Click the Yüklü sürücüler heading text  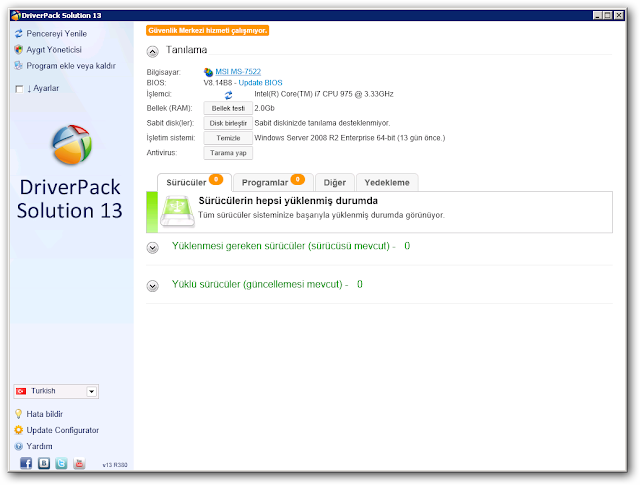pos(257,284)
